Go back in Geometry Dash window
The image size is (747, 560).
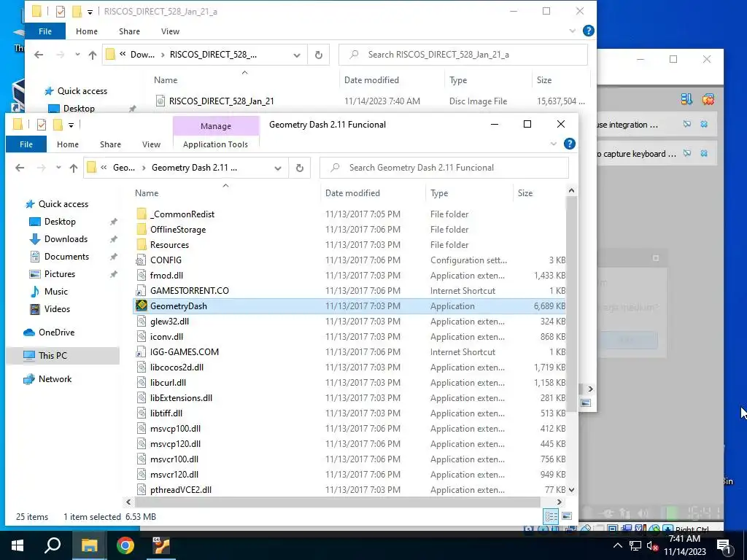20,168
